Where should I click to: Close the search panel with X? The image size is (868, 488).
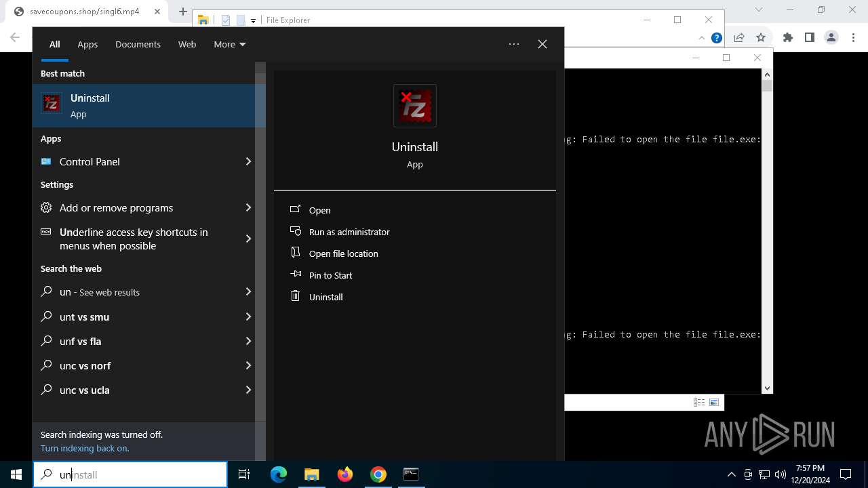[x=542, y=44]
